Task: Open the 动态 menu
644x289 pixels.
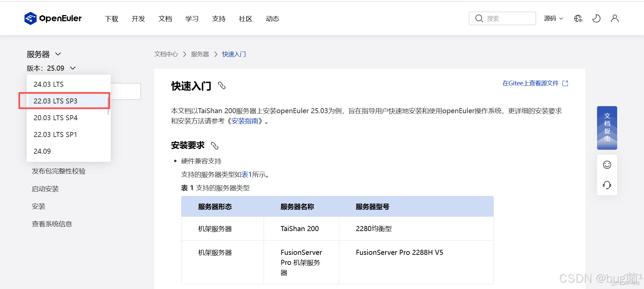Action: coord(272,19)
